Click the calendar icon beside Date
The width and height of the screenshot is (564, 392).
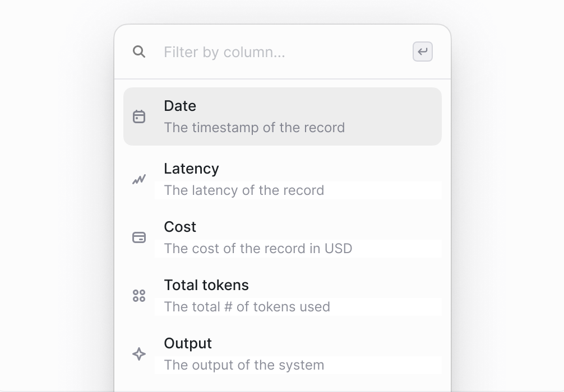(139, 116)
